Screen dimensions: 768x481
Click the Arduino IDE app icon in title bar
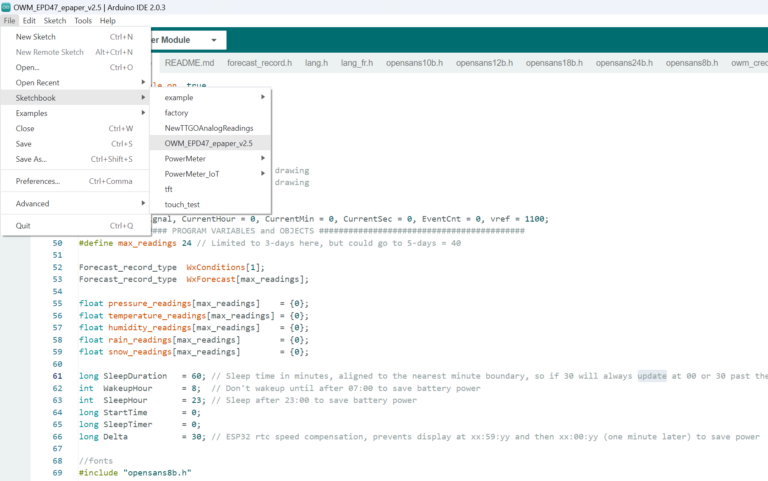click(7, 7)
